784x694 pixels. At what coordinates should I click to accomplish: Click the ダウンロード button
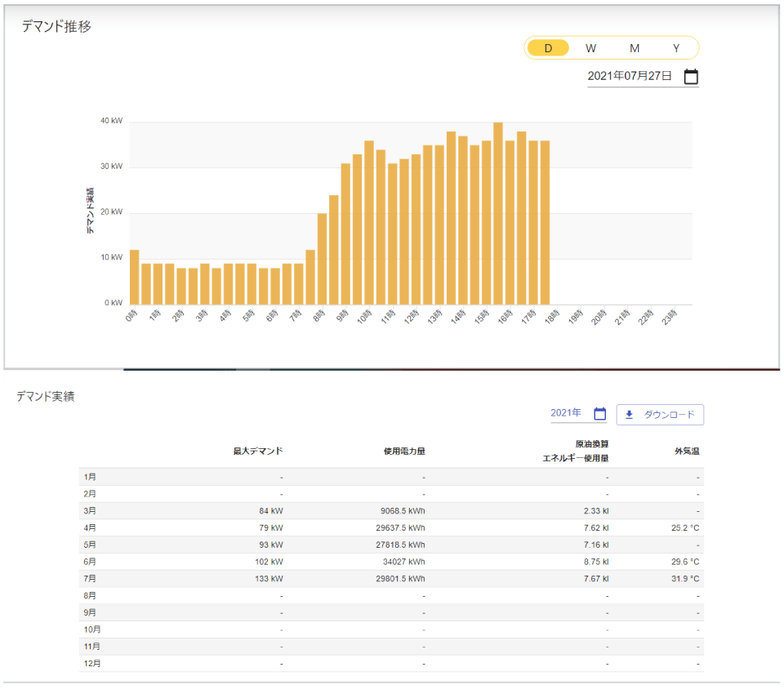click(660, 415)
